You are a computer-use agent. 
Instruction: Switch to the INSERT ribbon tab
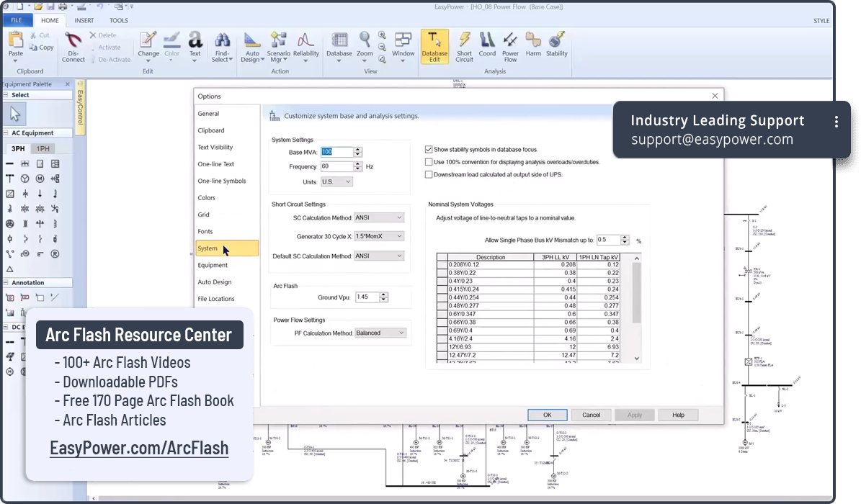[x=84, y=21]
